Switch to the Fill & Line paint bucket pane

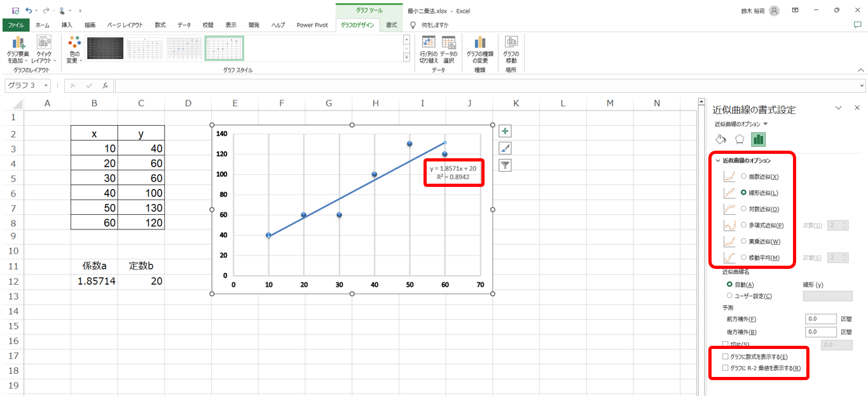click(x=721, y=139)
